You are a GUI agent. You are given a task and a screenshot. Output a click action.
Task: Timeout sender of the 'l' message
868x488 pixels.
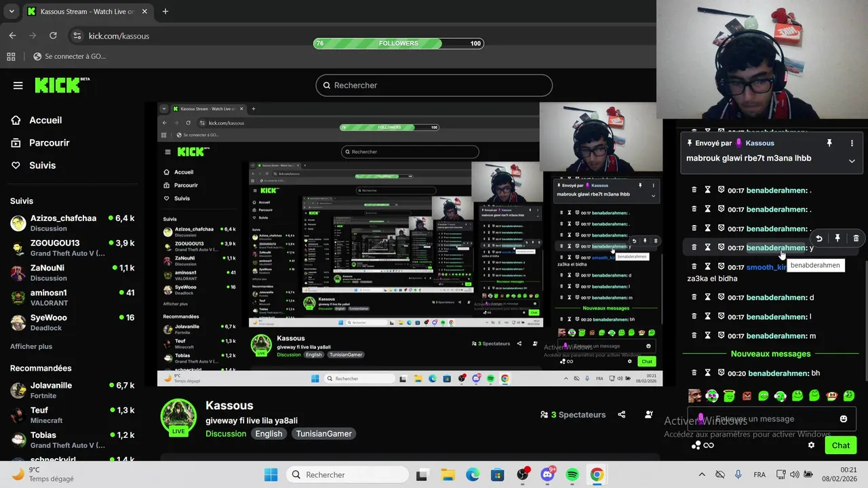pyautogui.click(x=707, y=316)
